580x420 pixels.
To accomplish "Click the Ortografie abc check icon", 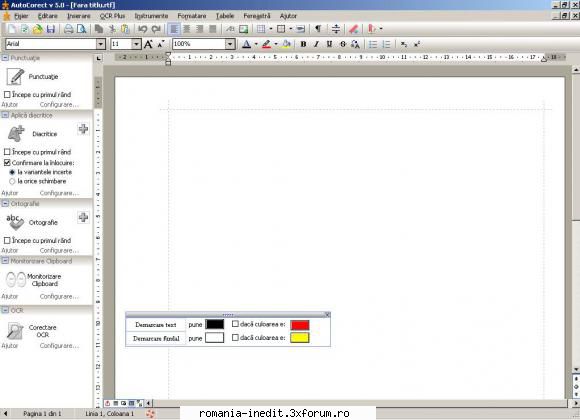I will click(x=15, y=222).
